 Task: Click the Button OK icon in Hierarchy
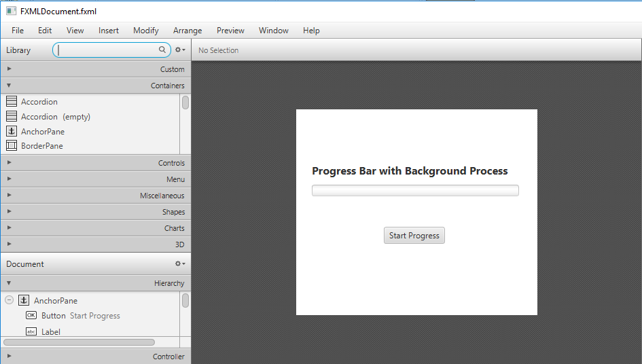31,315
